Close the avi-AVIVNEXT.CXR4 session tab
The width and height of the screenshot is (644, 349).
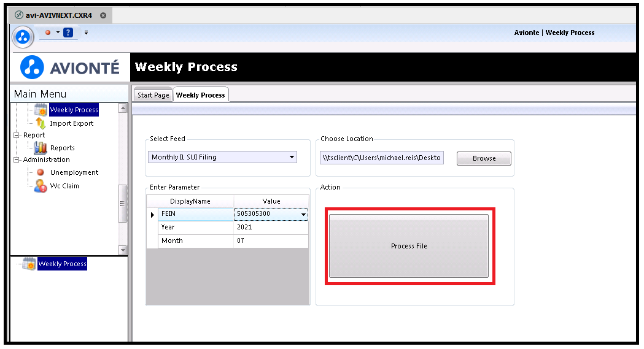[x=103, y=15]
